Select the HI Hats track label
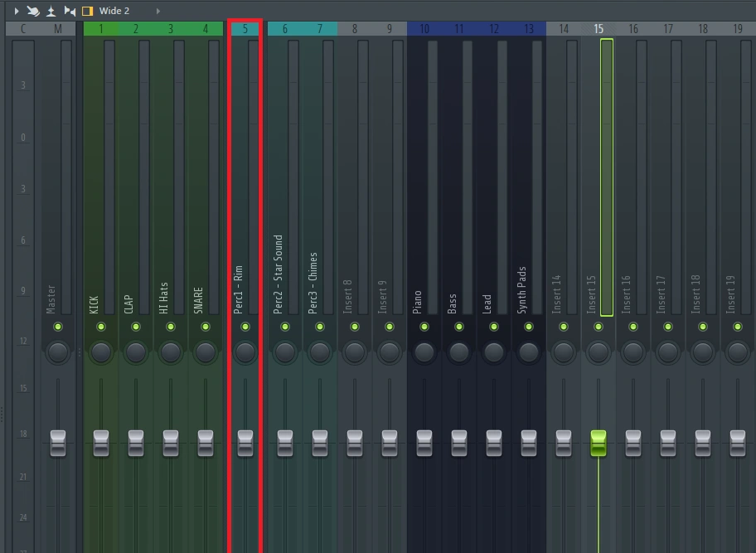This screenshot has width=756, height=553. point(164,297)
